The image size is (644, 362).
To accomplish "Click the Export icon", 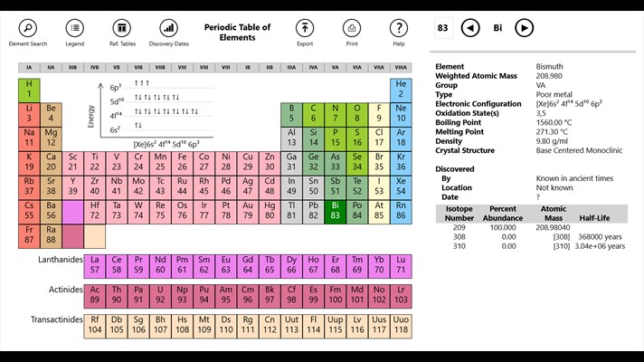I will click(305, 28).
